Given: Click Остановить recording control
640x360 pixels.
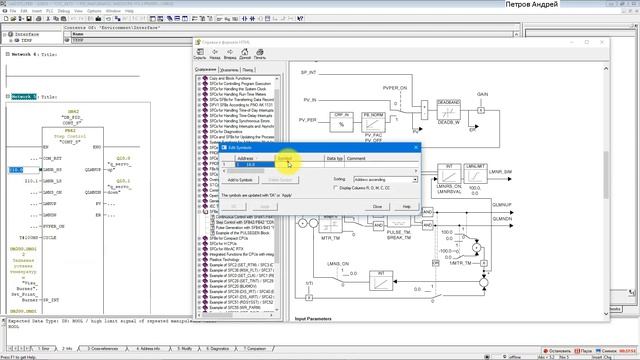Looking at the screenshot, I should tap(557, 351).
